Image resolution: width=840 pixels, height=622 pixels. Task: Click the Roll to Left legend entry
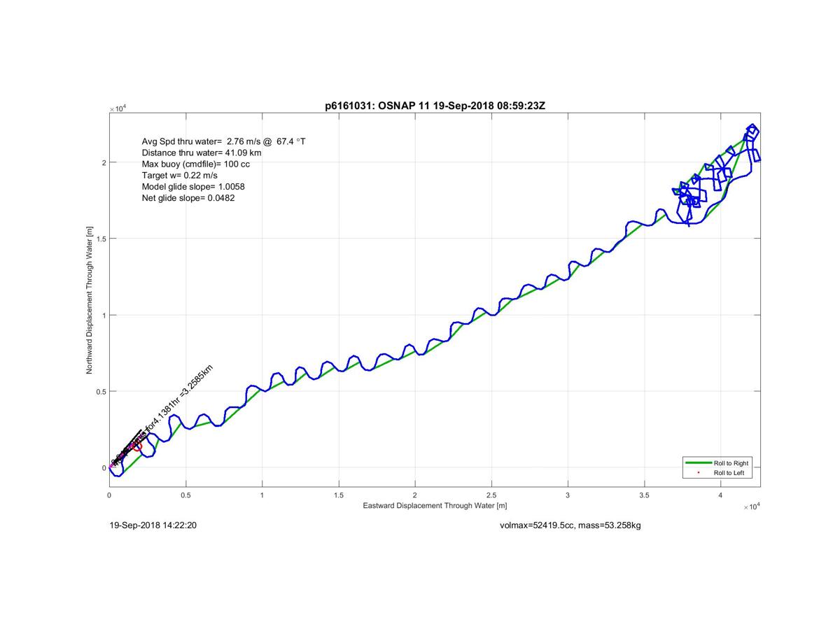729,473
